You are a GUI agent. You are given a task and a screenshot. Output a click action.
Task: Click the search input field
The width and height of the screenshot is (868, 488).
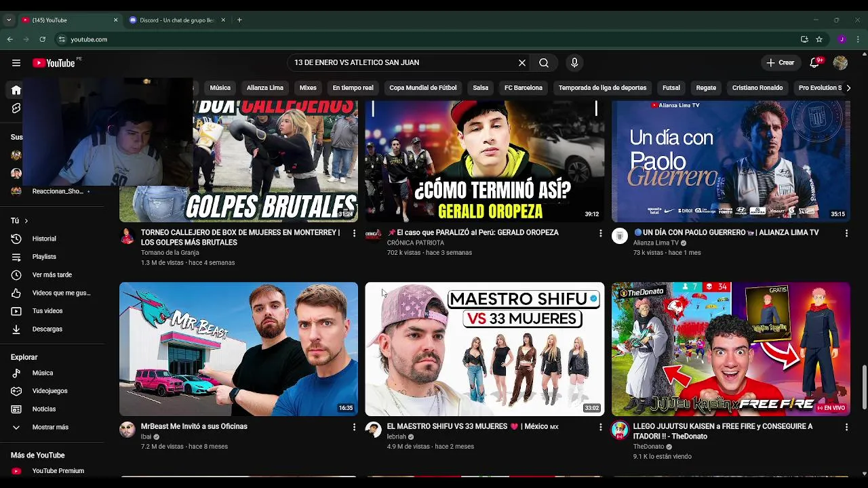tap(403, 63)
